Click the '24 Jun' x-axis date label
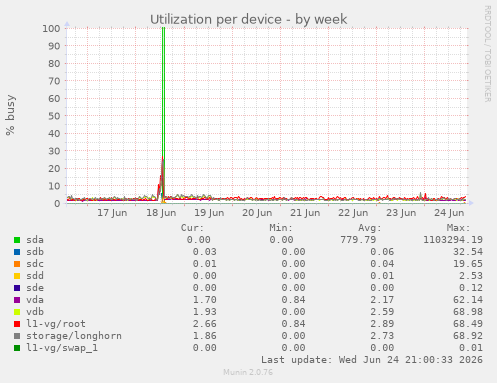Screen dimensions: 497x383 (x=449, y=213)
